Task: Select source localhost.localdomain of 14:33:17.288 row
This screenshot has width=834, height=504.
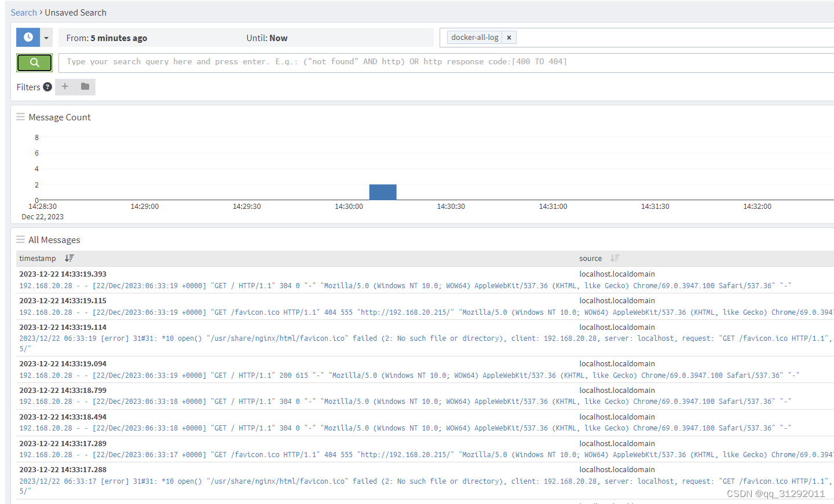Action: (617, 470)
